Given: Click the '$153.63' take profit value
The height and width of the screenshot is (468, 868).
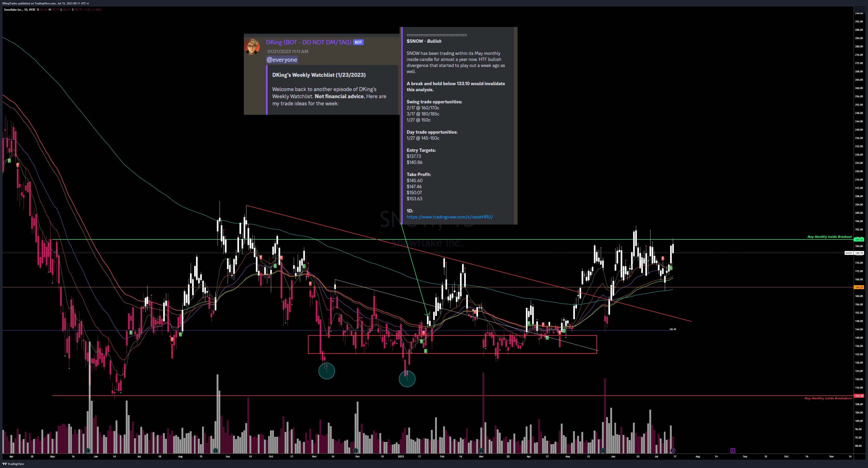Looking at the screenshot, I should click(x=414, y=199).
